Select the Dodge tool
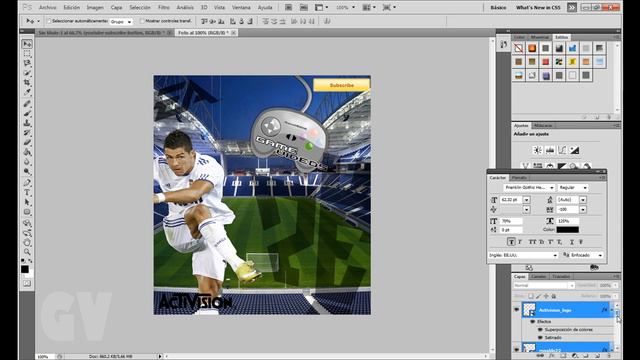The image size is (640, 360). 27,172
